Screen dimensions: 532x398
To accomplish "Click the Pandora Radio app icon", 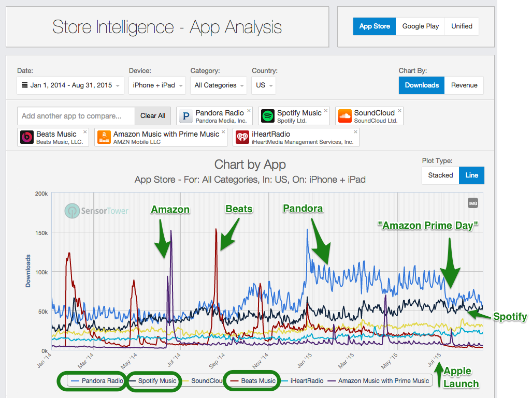I will point(186,116).
